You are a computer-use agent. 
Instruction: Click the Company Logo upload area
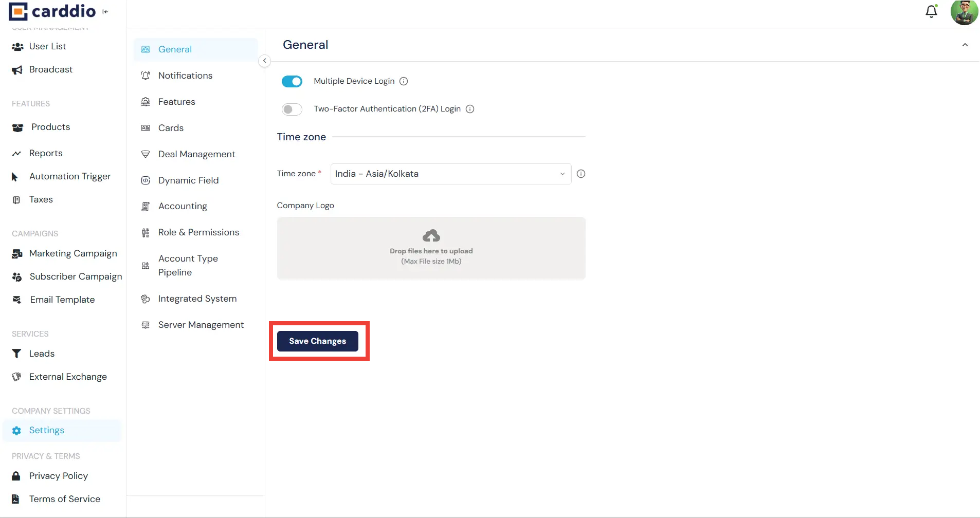click(431, 248)
